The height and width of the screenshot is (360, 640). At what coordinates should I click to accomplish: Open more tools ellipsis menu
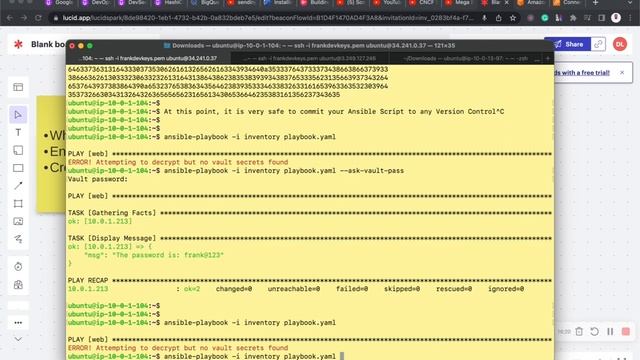[x=18, y=322]
